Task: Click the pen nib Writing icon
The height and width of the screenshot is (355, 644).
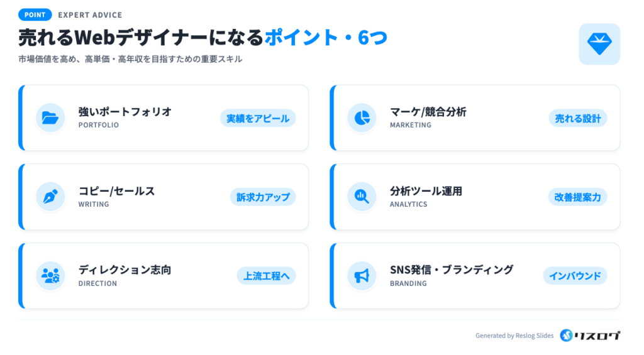Action: (50, 197)
